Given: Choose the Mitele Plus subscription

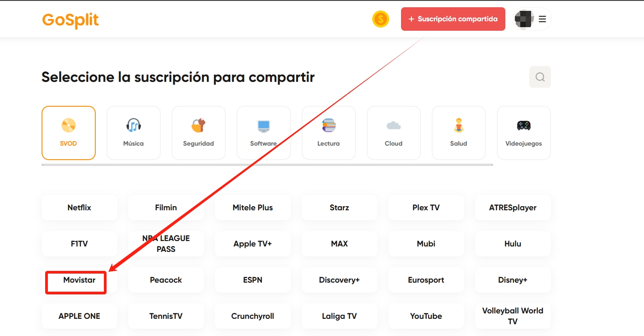Looking at the screenshot, I should tap(253, 208).
